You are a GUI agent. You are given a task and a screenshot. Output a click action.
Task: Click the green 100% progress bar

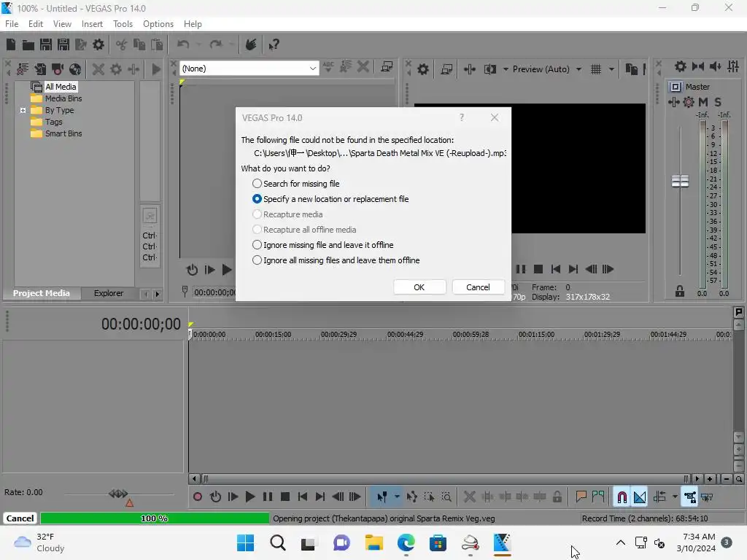[155, 518]
